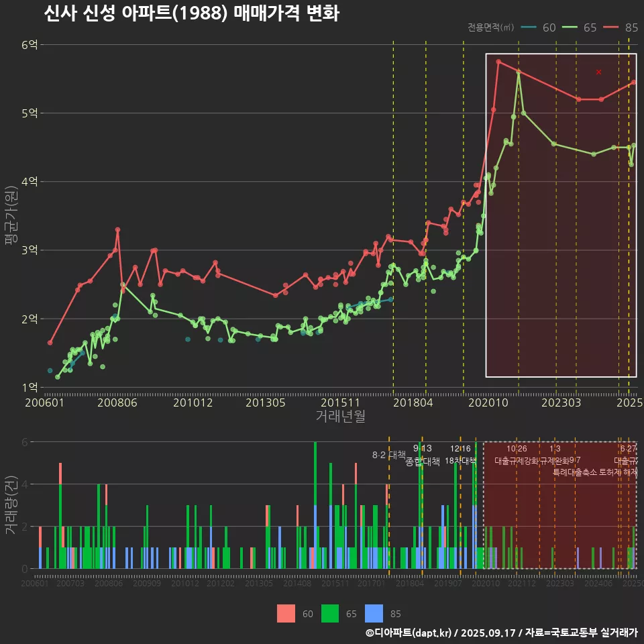
Task: Click the chart title 신사 신성 아파트
Action: coord(192,14)
